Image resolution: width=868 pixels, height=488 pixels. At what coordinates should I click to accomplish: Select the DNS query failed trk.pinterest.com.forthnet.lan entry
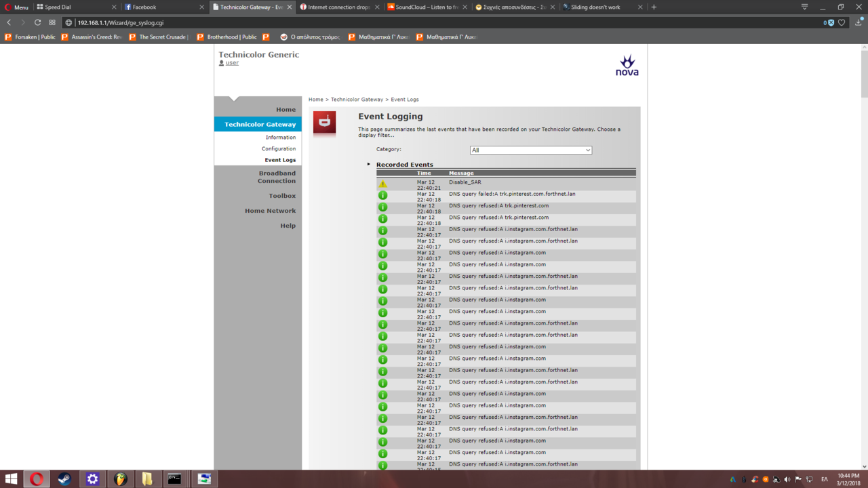click(x=512, y=194)
